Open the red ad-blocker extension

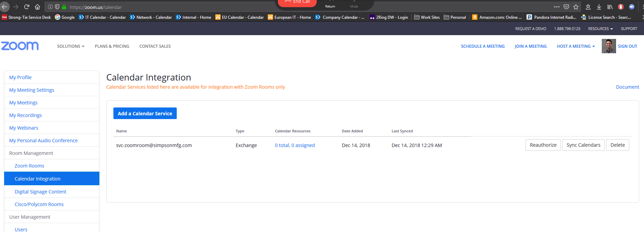(x=621, y=7)
